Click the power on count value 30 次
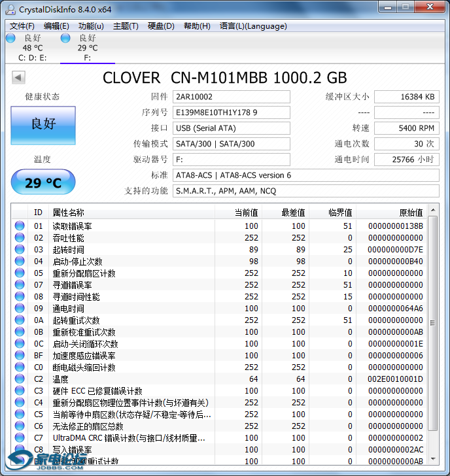Viewport: 450px width, 476px height. 407,144
